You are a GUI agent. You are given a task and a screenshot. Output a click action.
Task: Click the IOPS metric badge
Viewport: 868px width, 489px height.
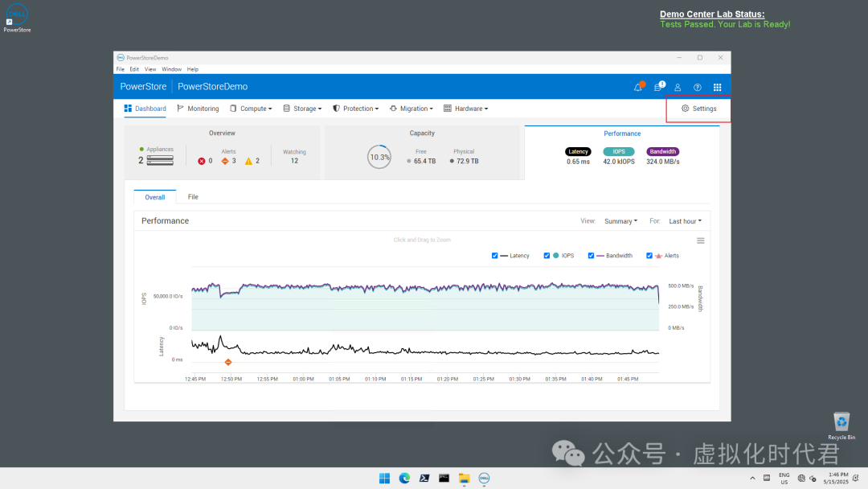coord(619,152)
